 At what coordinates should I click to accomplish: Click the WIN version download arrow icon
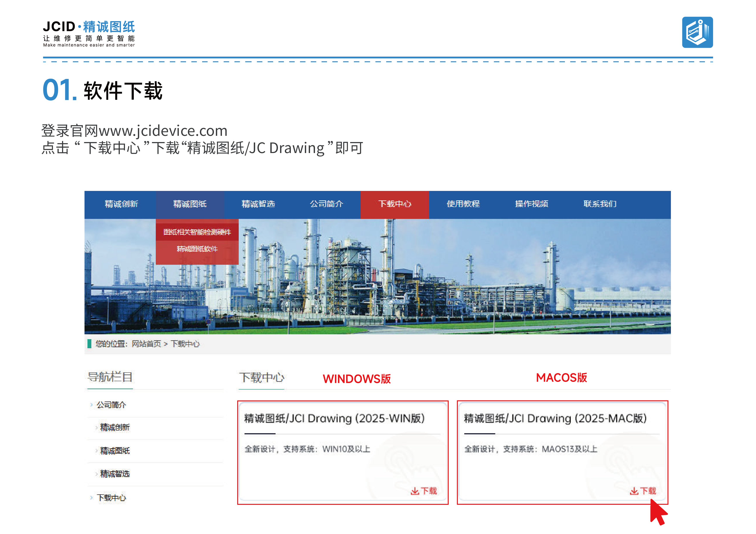[415, 491]
